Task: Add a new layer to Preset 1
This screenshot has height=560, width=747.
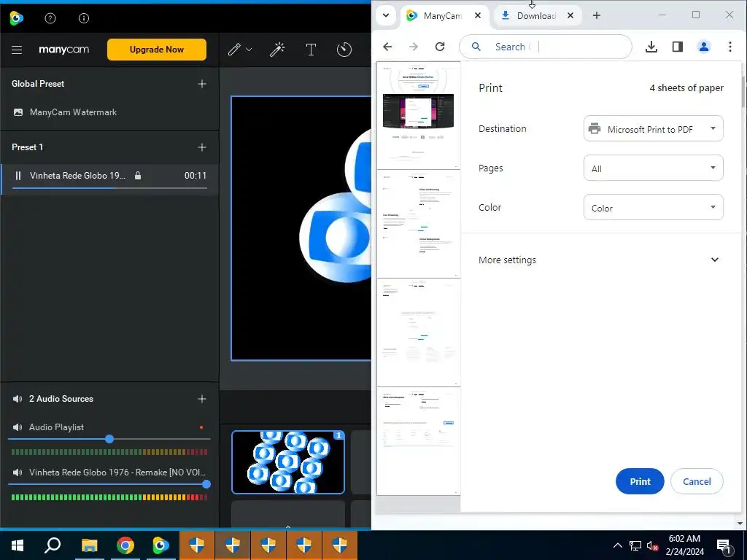Action: click(x=202, y=147)
